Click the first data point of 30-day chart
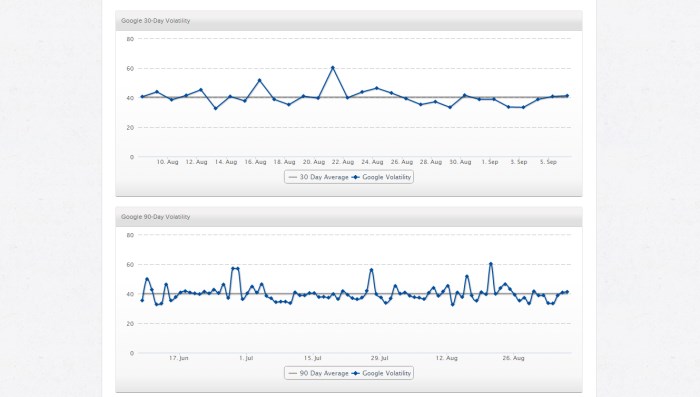Viewport: 700px width, 397px height. pyautogui.click(x=142, y=97)
